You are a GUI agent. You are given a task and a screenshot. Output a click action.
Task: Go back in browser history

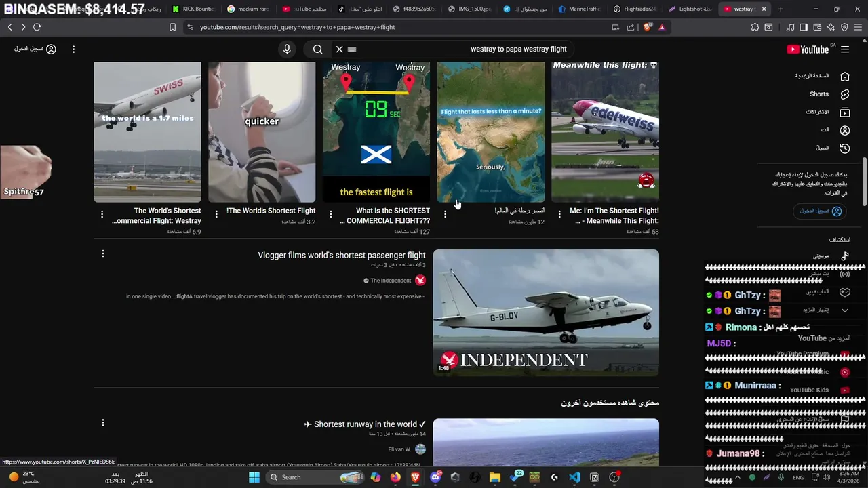tap(10, 27)
